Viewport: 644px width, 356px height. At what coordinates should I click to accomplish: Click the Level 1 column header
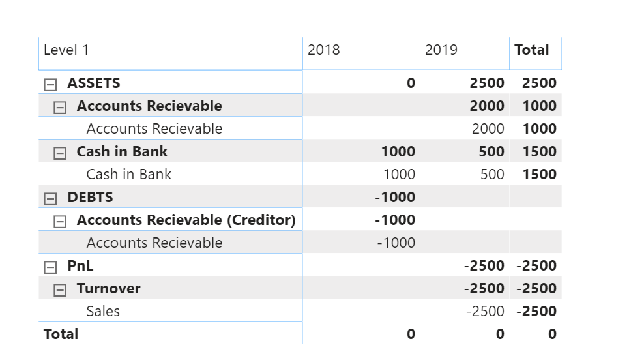click(x=66, y=50)
